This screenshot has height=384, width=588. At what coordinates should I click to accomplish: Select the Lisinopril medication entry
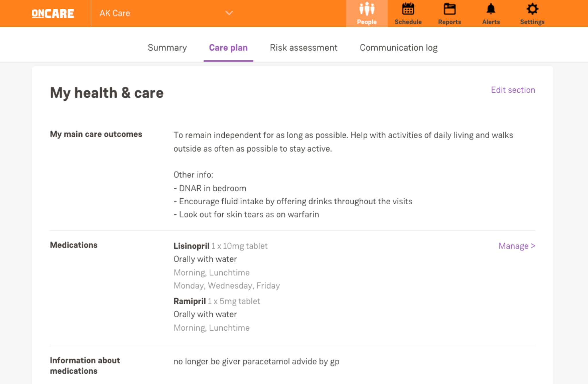coord(191,246)
